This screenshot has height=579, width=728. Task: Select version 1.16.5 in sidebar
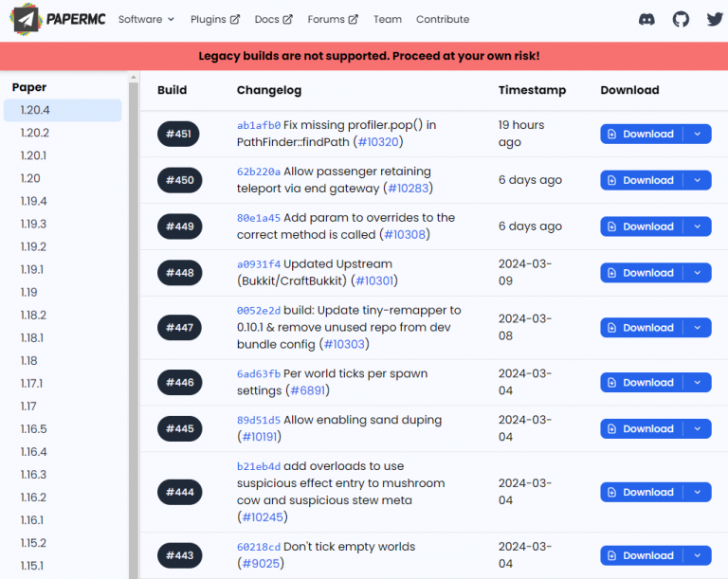click(x=33, y=429)
